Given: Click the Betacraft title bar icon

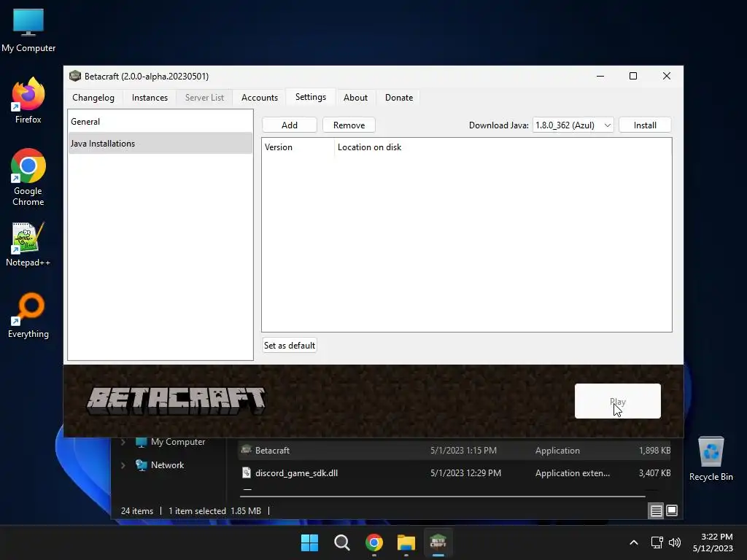Looking at the screenshot, I should (x=75, y=76).
